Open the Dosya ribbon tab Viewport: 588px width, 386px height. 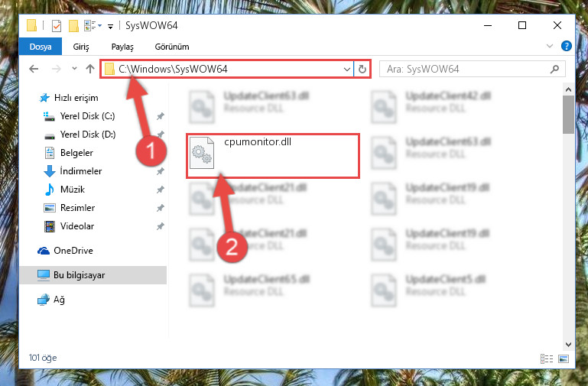tap(41, 47)
